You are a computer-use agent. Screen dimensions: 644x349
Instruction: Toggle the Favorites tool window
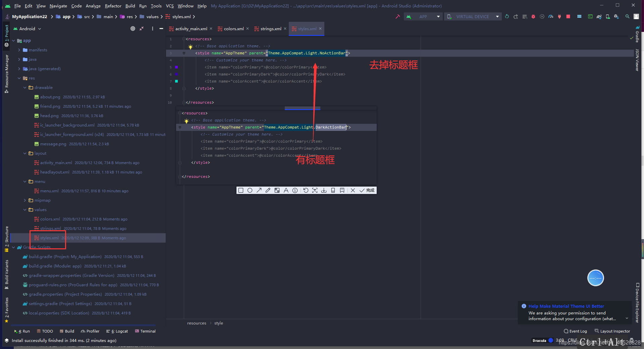pyautogui.click(x=7, y=310)
